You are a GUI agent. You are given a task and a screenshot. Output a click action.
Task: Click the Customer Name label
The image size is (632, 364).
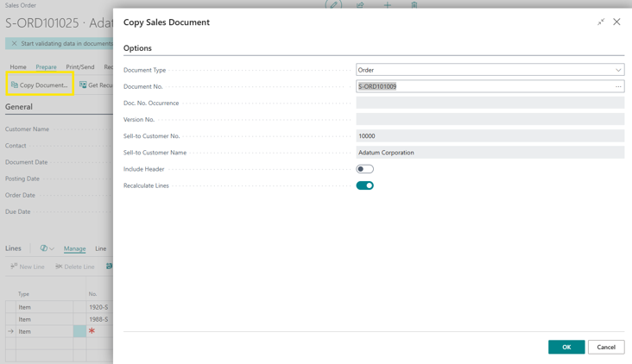tap(27, 129)
